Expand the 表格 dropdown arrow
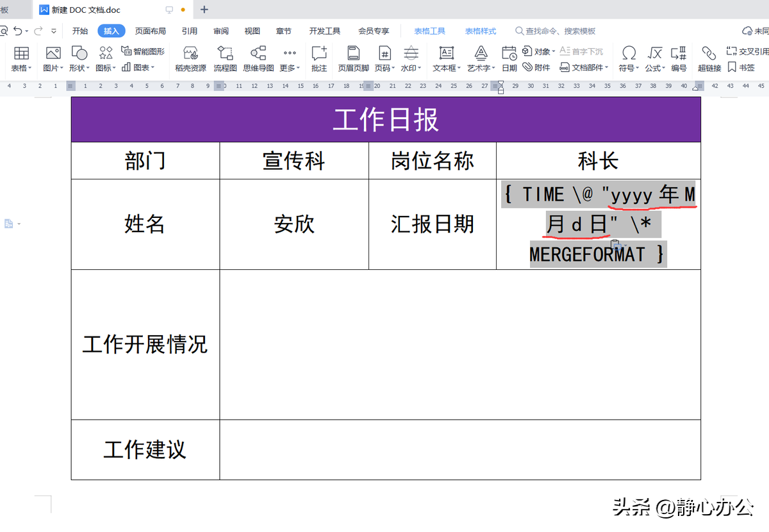The width and height of the screenshot is (769, 532). 30,68
